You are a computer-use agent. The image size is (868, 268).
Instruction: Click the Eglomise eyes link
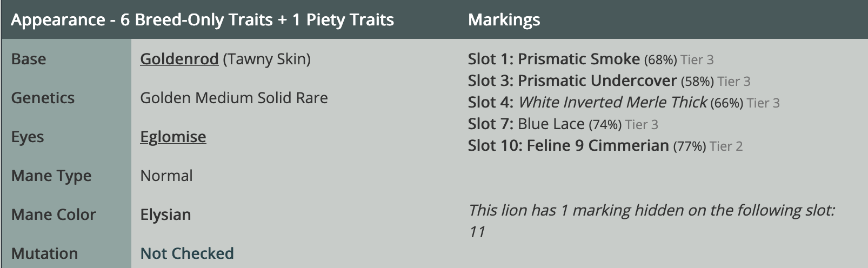point(173,137)
